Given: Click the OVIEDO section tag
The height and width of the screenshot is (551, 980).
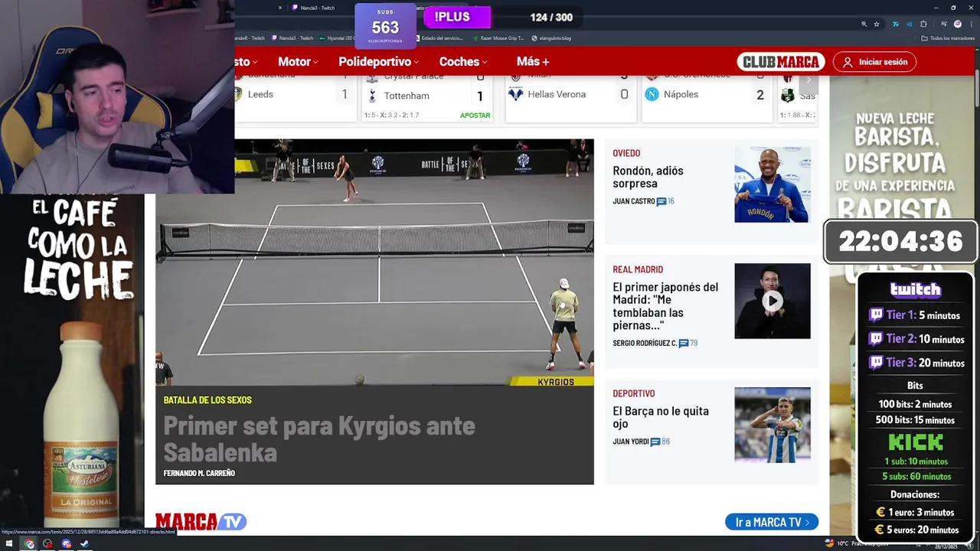Looking at the screenshot, I should coord(626,153).
